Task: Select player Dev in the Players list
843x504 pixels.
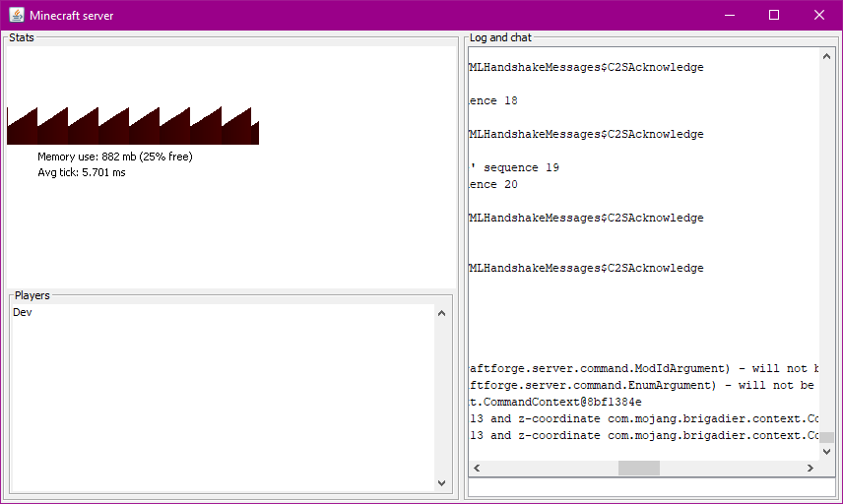Action: point(23,313)
